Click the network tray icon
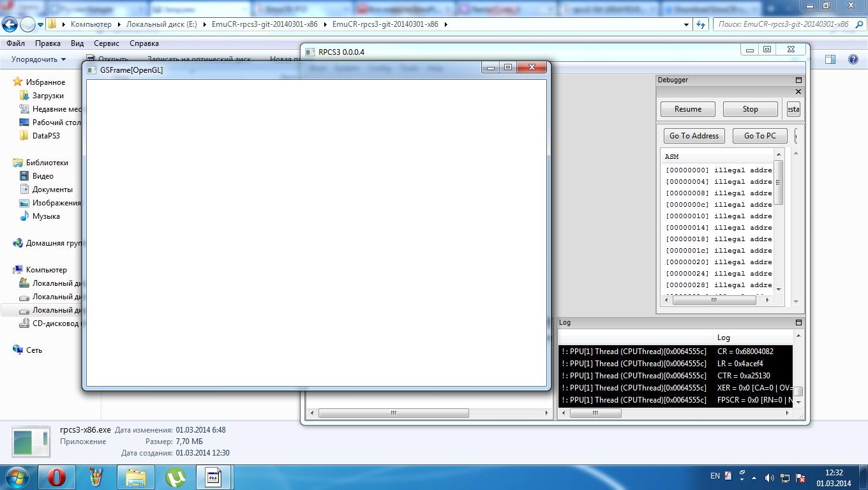 pyautogui.click(x=784, y=478)
